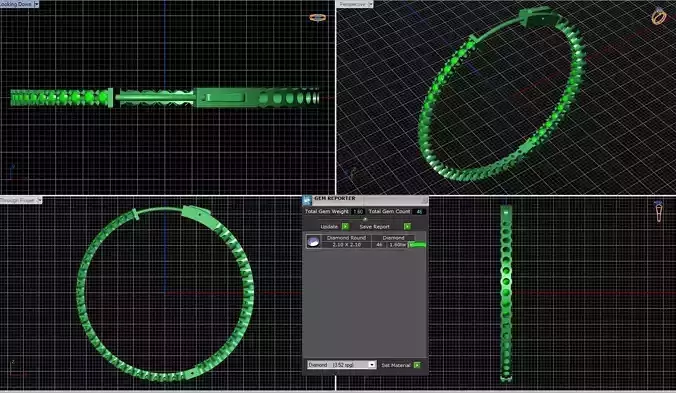Viewport: 676px width, 393px height.
Task: Click the Update label
Action: point(329,227)
